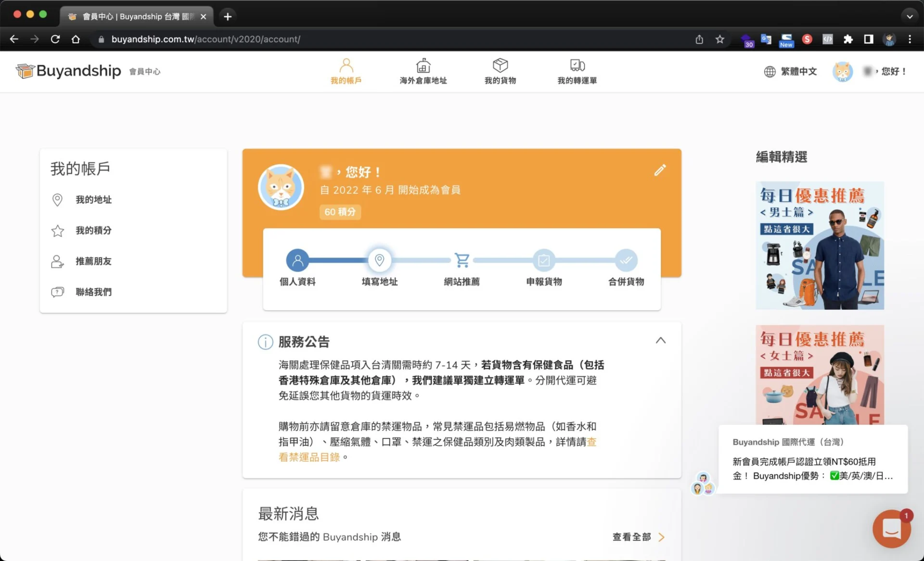This screenshot has height=561, width=924.
Task: Click the chat agents avatar group
Action: point(703,484)
